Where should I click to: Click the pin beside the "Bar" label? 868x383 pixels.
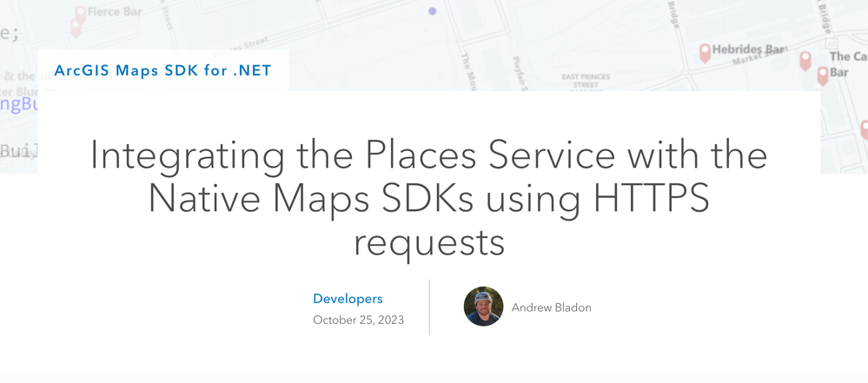tap(823, 76)
